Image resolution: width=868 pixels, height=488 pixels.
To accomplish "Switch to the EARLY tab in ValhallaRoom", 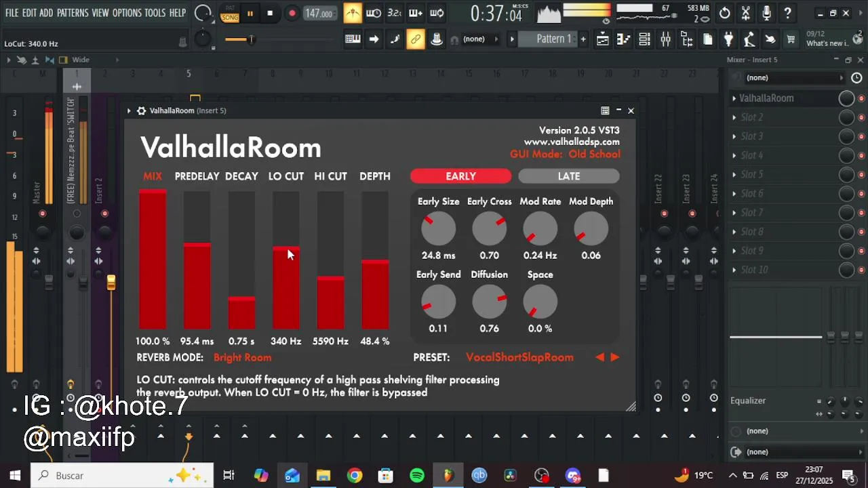I will point(460,176).
